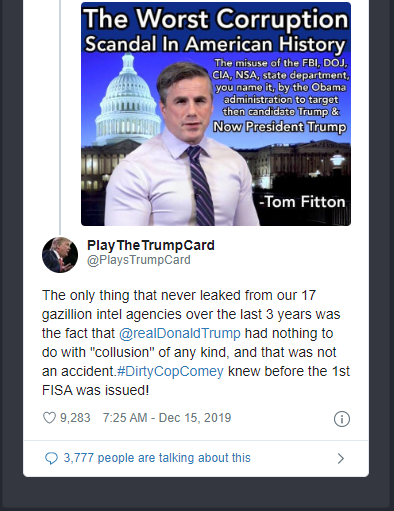Open '3,777 people are talking about this'
The image size is (394, 511).
pyautogui.click(x=157, y=458)
